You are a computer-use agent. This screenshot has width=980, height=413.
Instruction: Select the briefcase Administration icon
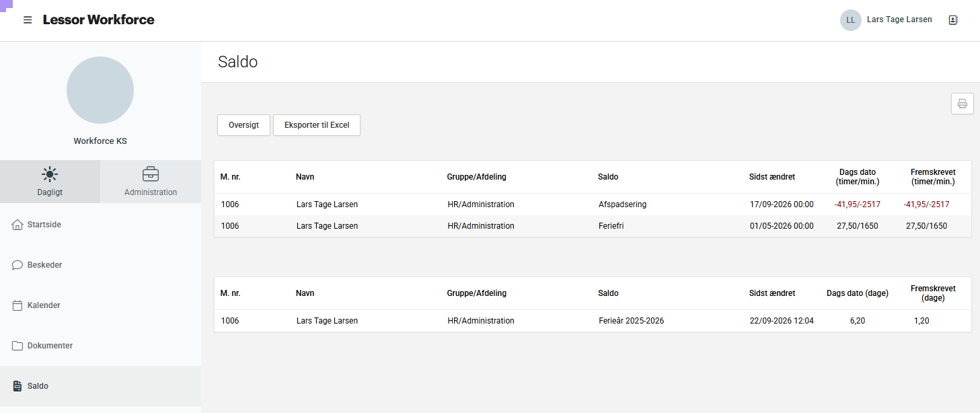[x=151, y=174]
